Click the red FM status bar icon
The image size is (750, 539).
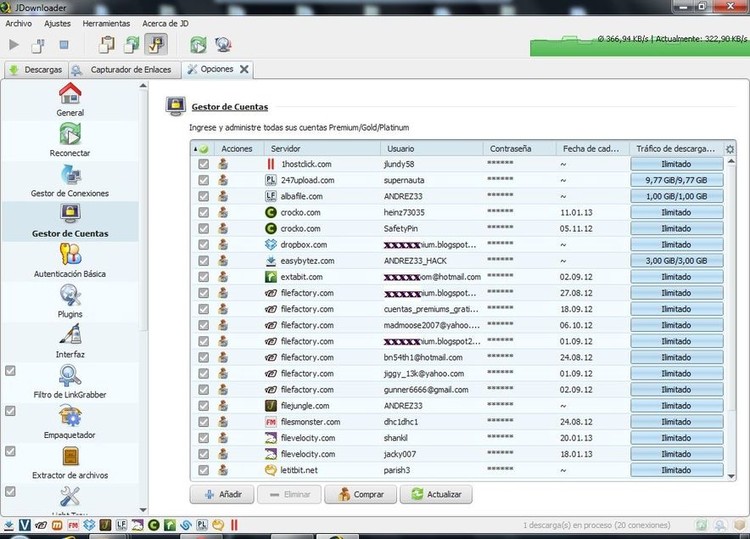coord(73,525)
